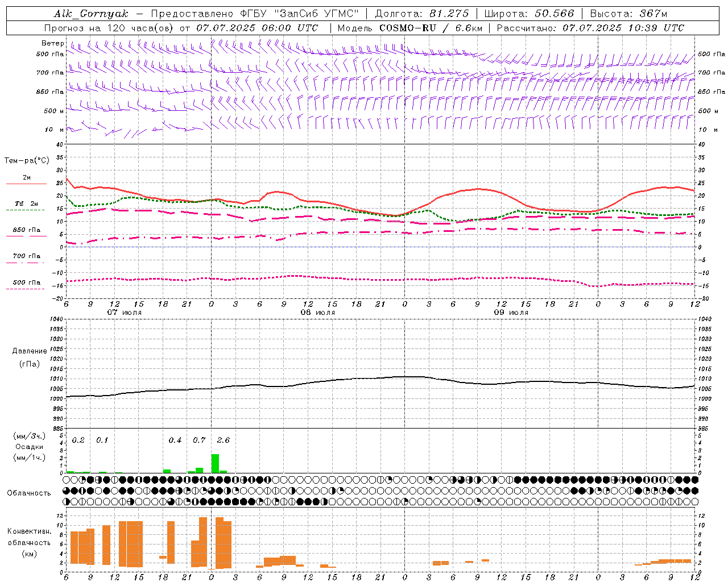Click the precipitation value '0.2'
This screenshot has height=582, width=728.
click(x=78, y=440)
